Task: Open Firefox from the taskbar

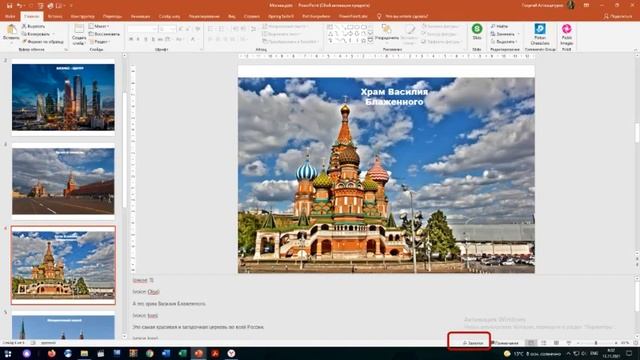Action: [x=51, y=353]
